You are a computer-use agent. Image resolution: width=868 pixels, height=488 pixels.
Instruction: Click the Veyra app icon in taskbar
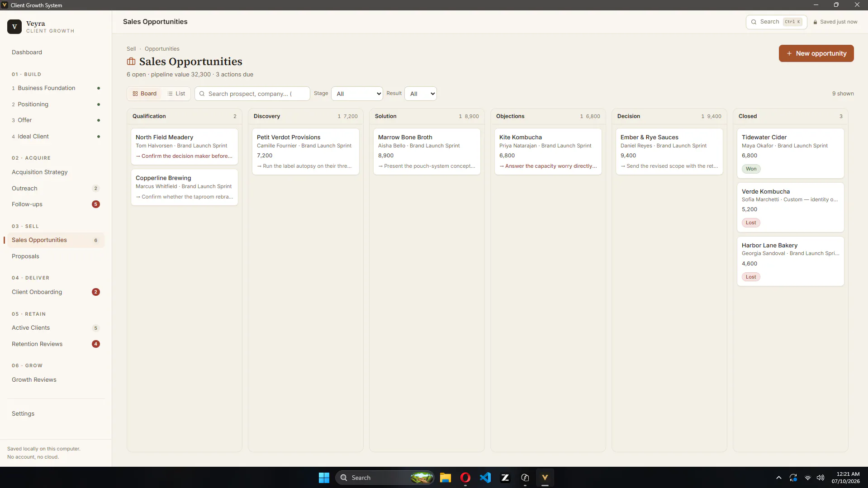pos(545,478)
